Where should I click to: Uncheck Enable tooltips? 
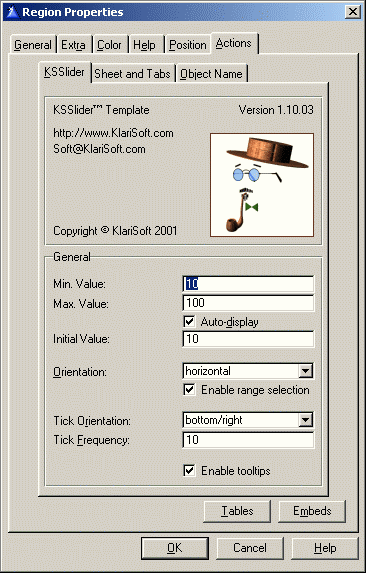(189, 471)
